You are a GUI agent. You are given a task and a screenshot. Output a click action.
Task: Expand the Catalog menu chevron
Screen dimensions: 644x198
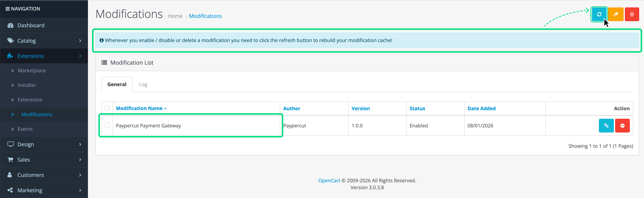tap(80, 41)
